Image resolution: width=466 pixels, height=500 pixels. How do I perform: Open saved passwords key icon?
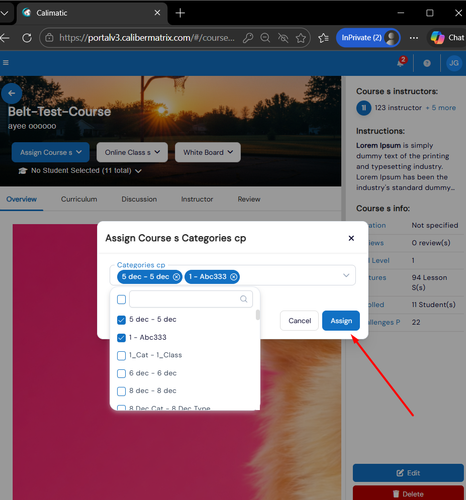(x=248, y=38)
